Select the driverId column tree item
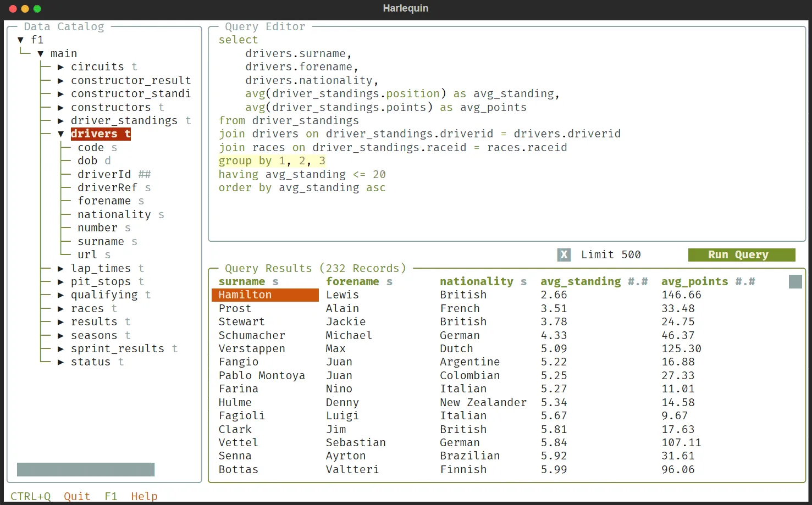 [x=104, y=175]
